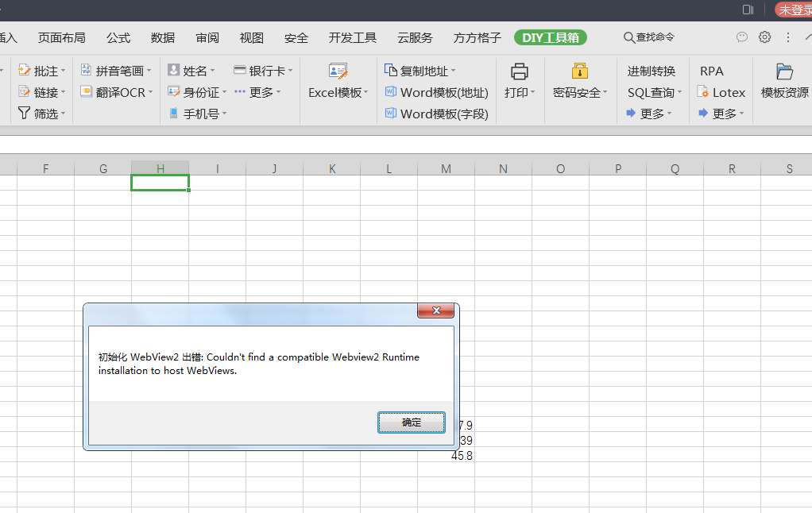
Task: Open the 方方格子 tab
Action: [478, 38]
